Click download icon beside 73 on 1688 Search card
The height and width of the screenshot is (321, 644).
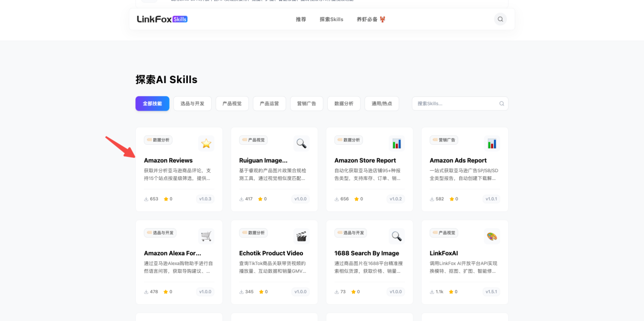tap(337, 292)
